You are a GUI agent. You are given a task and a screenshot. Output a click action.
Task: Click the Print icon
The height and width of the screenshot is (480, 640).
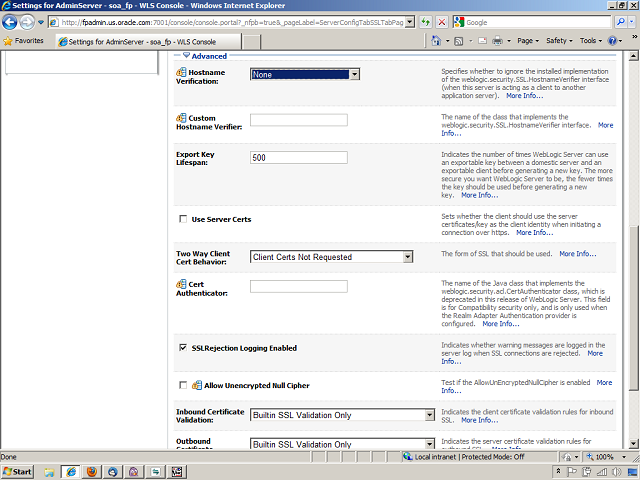[x=497, y=41]
